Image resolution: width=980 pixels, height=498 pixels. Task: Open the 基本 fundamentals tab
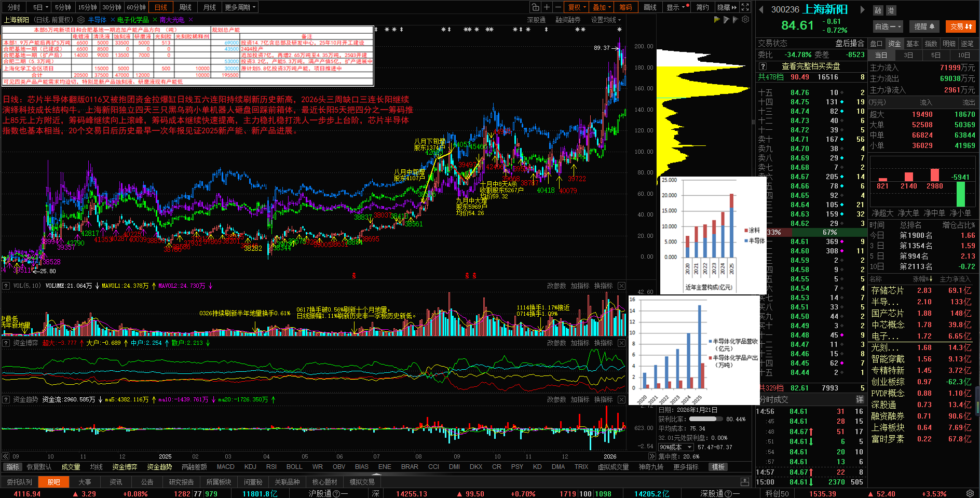click(x=913, y=44)
